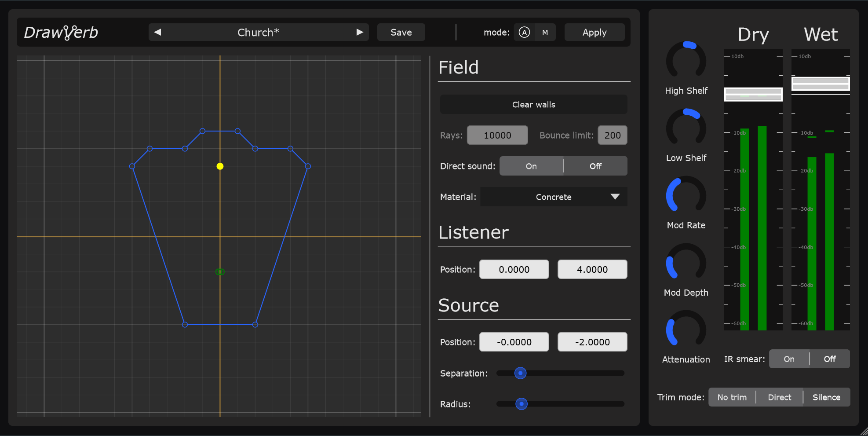Apply the current settings

[x=594, y=32]
